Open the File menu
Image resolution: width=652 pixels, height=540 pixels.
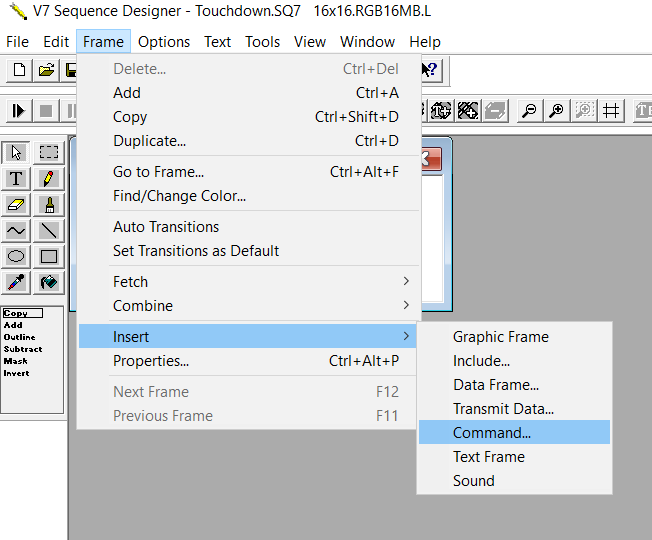point(17,42)
